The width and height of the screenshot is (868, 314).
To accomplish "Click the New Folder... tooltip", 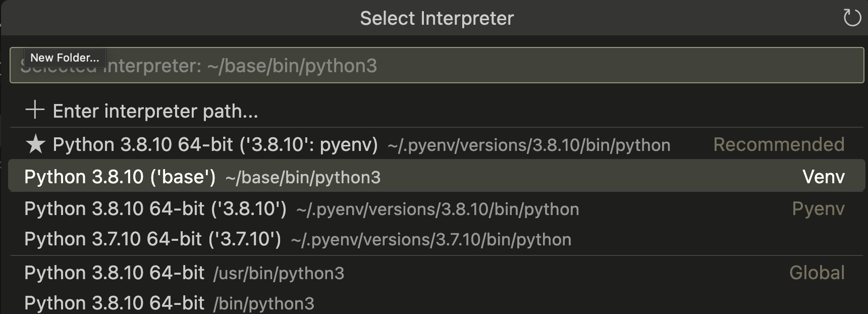I will (65, 58).
